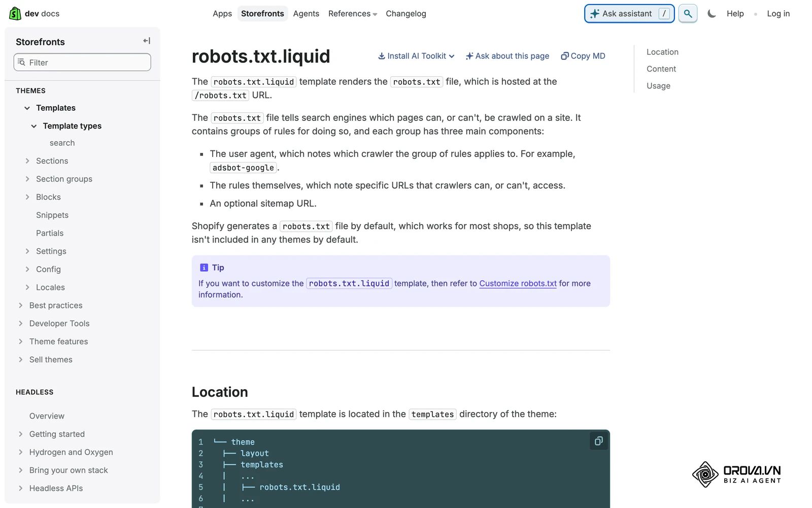Open Ask assistant

629,14
